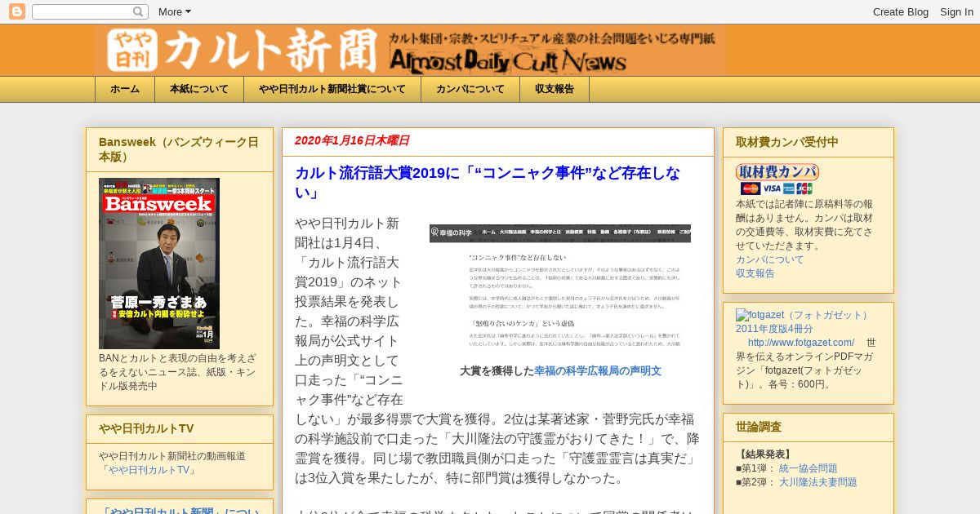Click the 【結果発表】 text in the poll widget
Image resolution: width=980 pixels, height=514 pixels.
point(765,454)
